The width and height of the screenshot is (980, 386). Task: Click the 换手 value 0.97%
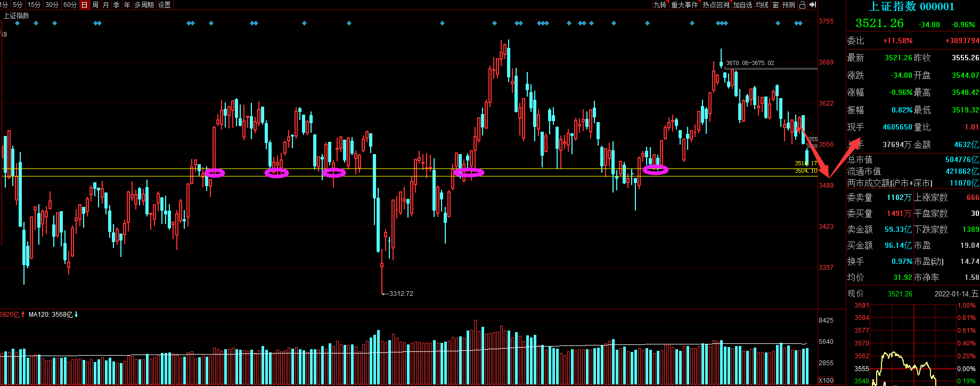pyautogui.click(x=902, y=261)
